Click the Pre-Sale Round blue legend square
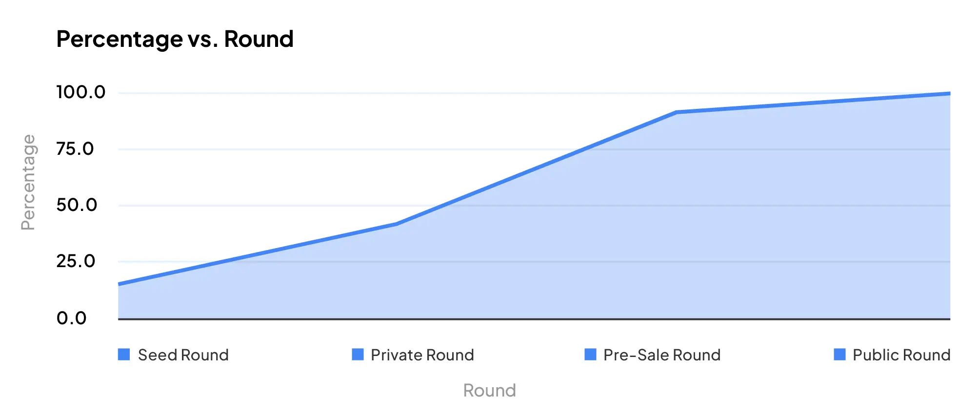Image resolution: width=980 pixels, height=418 pixels. tap(590, 355)
